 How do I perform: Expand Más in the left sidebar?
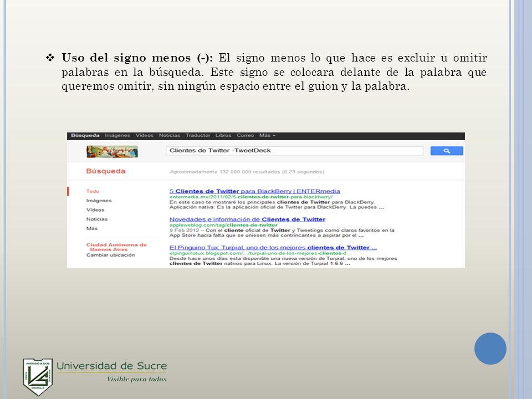[92, 228]
